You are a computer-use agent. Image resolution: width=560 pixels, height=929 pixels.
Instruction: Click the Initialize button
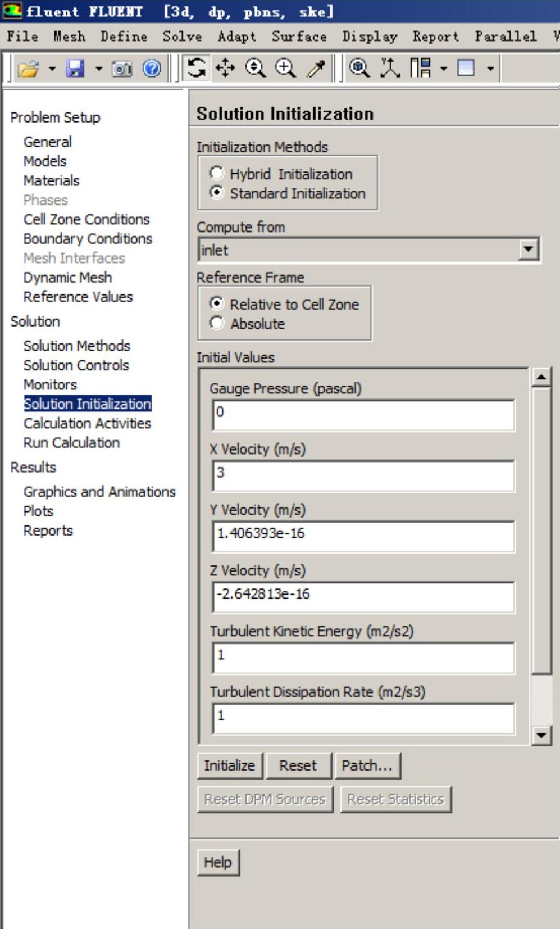tap(229, 765)
